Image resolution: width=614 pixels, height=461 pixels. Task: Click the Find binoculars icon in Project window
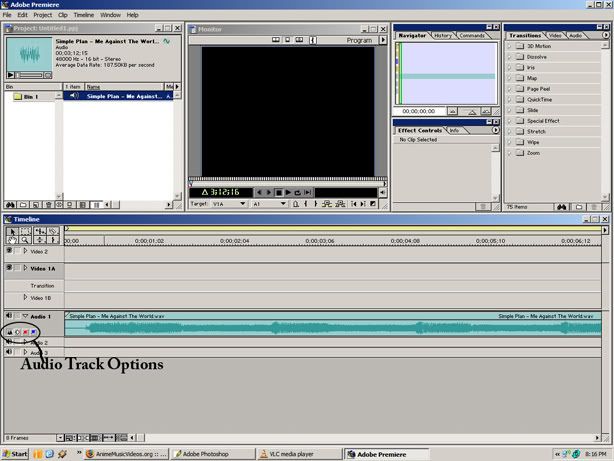pos(10,204)
